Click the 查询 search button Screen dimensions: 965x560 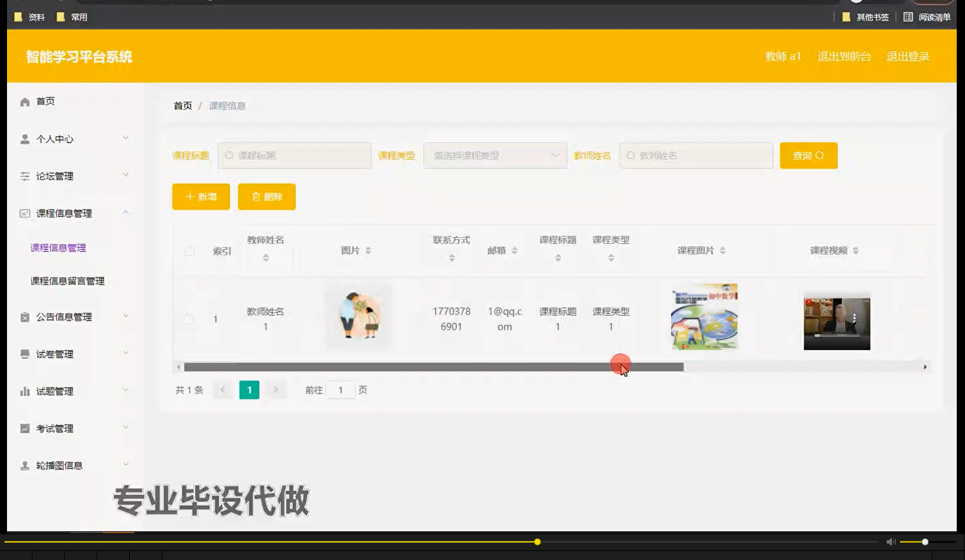point(808,155)
